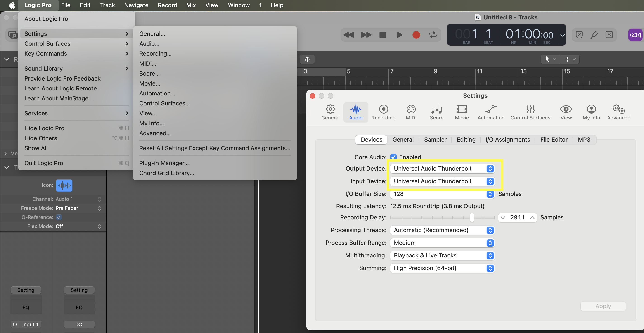644x333 pixels.
Task: Choose Plug-in Manager from the submenu
Action: pyautogui.click(x=164, y=163)
